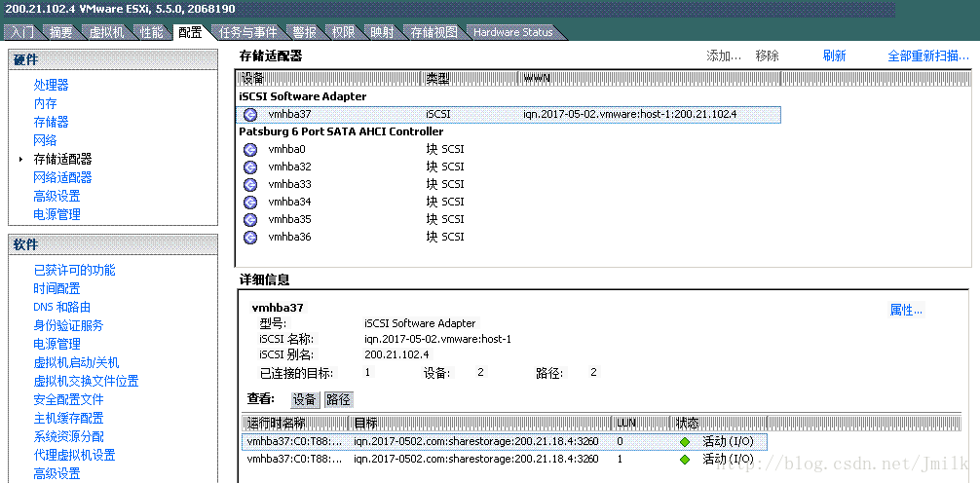Image resolution: width=980 pixels, height=483 pixels.
Task: Open 电源管理 under software section
Action: (57, 344)
